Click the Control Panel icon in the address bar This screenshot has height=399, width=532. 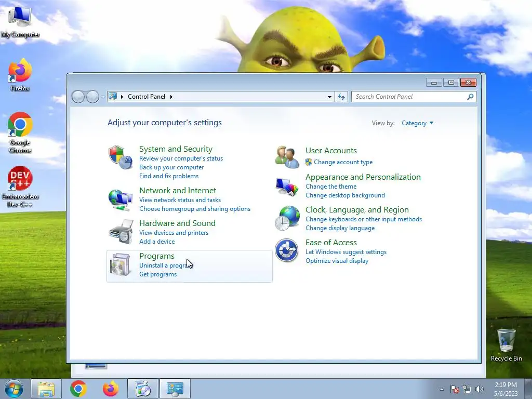[113, 96]
